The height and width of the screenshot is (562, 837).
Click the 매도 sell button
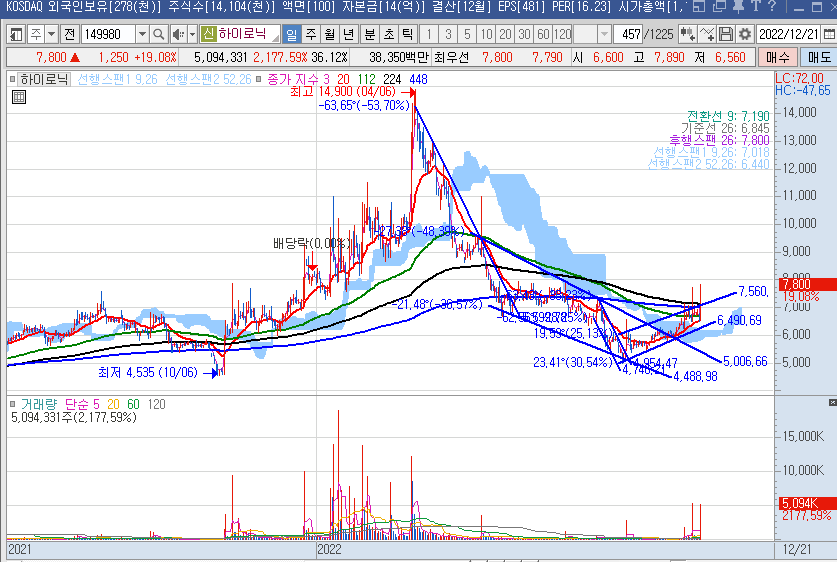click(819, 57)
